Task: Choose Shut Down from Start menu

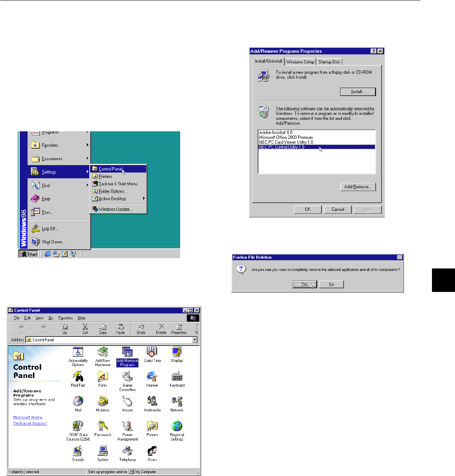Action: (x=60, y=242)
